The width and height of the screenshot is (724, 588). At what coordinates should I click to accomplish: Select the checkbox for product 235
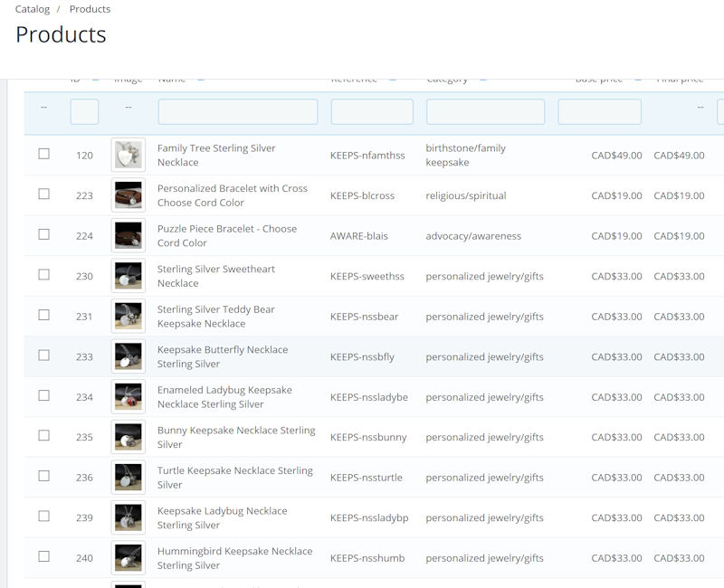43,436
